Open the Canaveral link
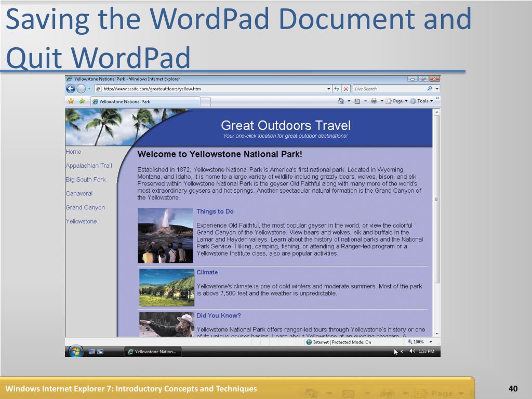 (79, 193)
